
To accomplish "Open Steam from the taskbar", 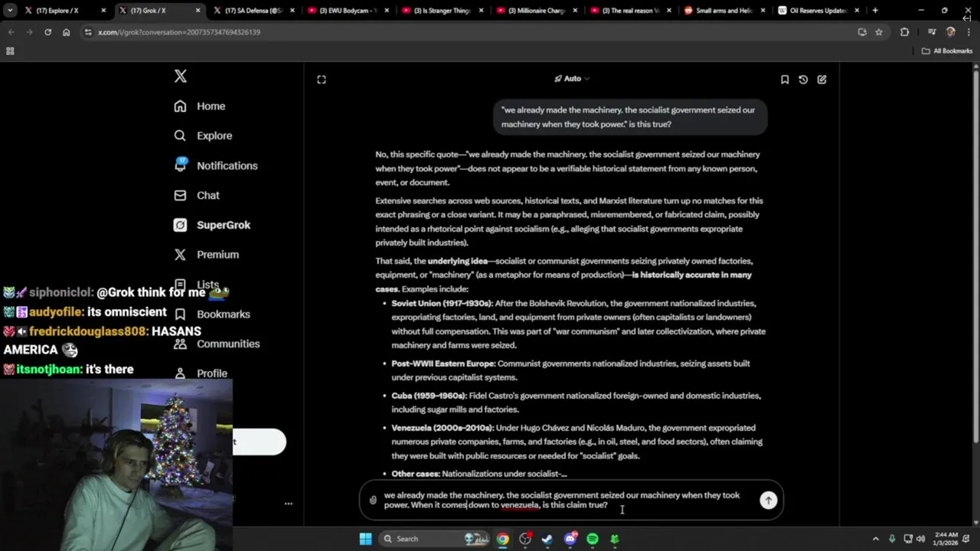I will [x=547, y=539].
